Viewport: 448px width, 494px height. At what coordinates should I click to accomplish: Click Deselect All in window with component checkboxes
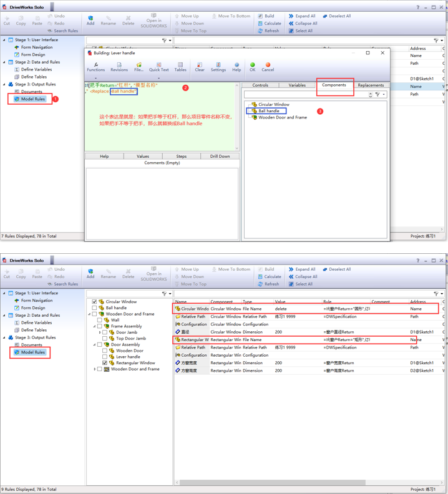[x=337, y=269]
